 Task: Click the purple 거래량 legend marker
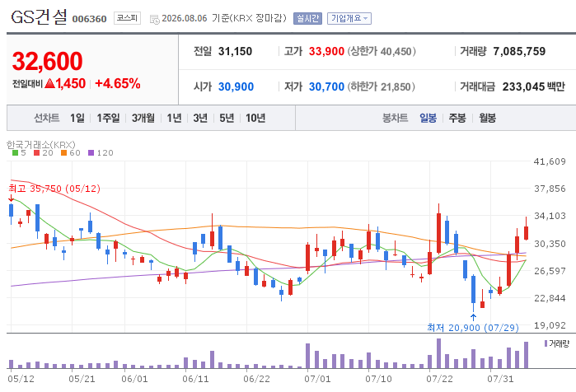(546, 343)
